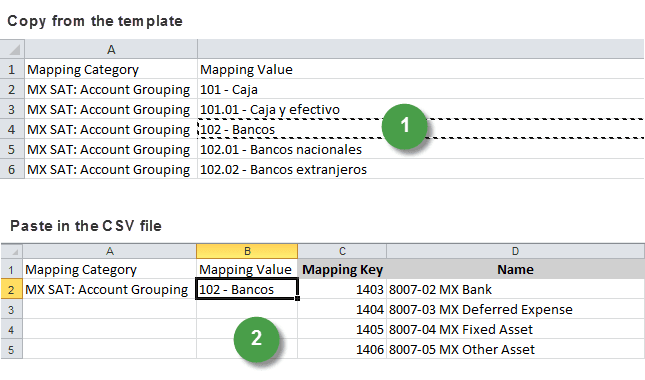The width and height of the screenshot is (645, 380).
Task: Select row 5 header in the template
Action: tap(12, 149)
